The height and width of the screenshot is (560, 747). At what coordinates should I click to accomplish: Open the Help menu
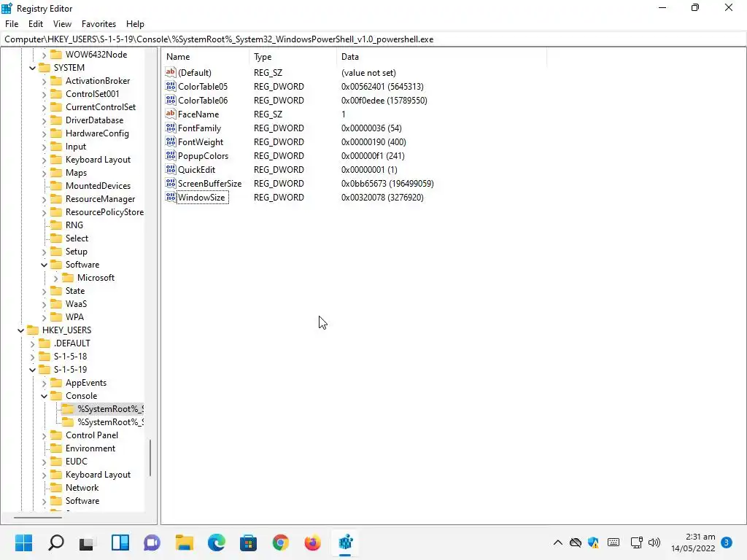pyautogui.click(x=135, y=24)
